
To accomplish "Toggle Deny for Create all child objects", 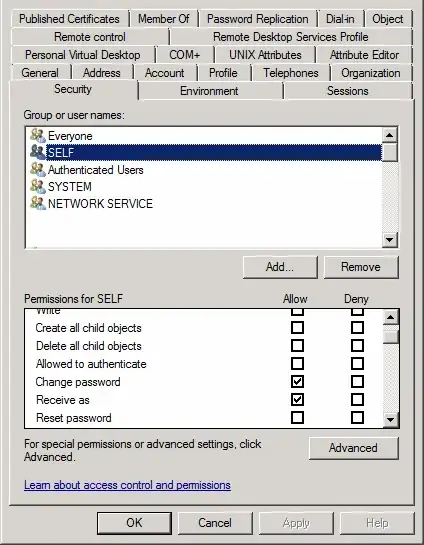I will [x=357, y=328].
